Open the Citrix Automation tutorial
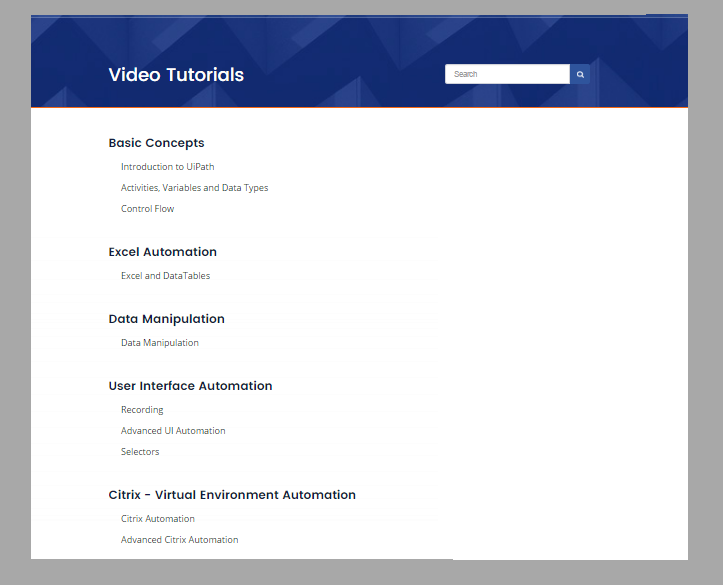Image resolution: width=723 pixels, height=585 pixels. (x=158, y=519)
